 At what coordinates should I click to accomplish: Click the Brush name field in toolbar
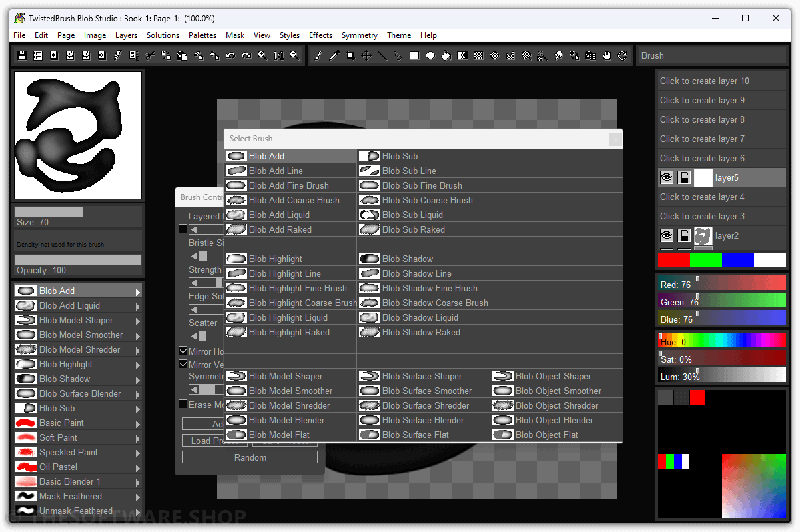pos(712,55)
